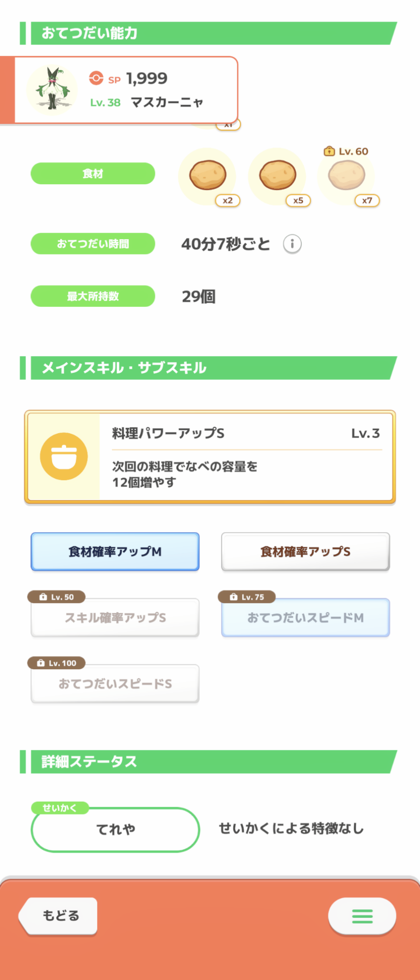Screen dimensions: 420x980
Task: Tap the 最大所持数 label
Action: click(93, 296)
